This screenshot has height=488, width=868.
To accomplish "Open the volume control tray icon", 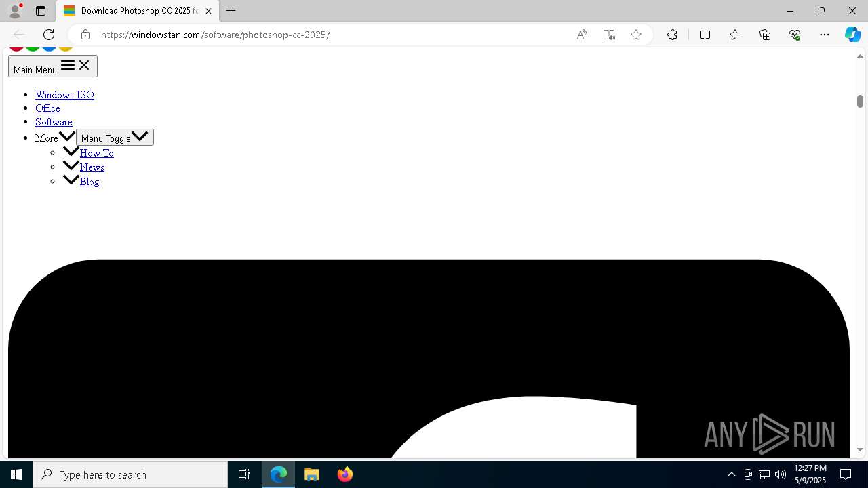I will pos(781,474).
